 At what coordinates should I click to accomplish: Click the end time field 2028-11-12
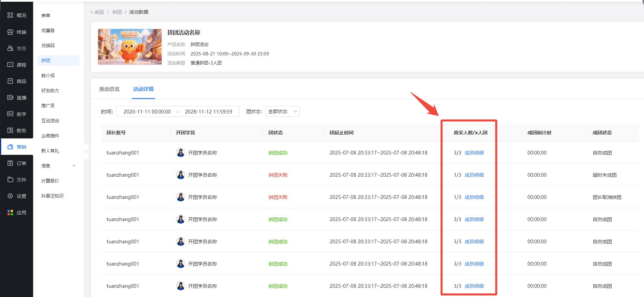[x=208, y=112]
